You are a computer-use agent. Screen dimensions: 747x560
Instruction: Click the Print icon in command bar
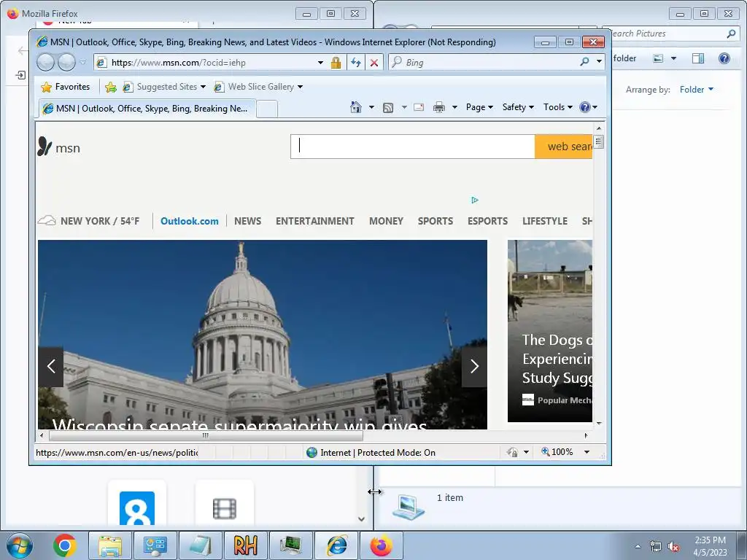tap(438, 107)
